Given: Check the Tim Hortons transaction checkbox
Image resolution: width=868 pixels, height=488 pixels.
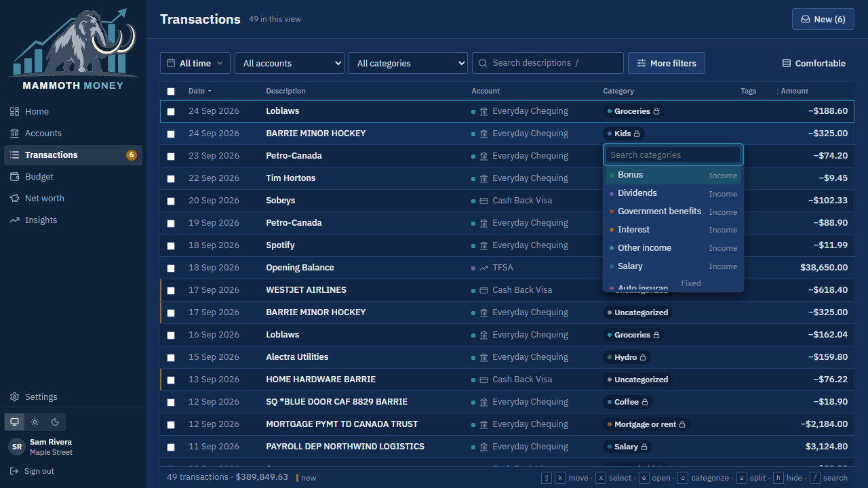Looking at the screenshot, I should [x=171, y=178].
